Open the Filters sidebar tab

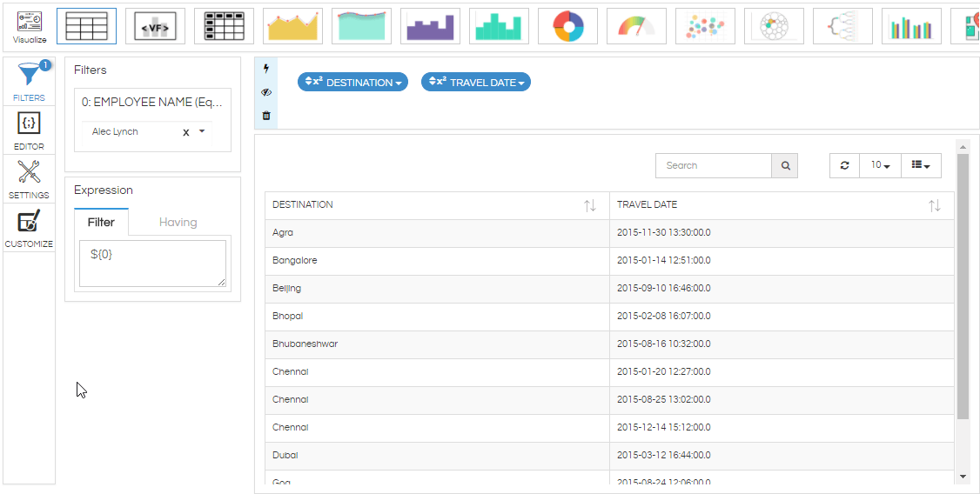[x=29, y=81]
